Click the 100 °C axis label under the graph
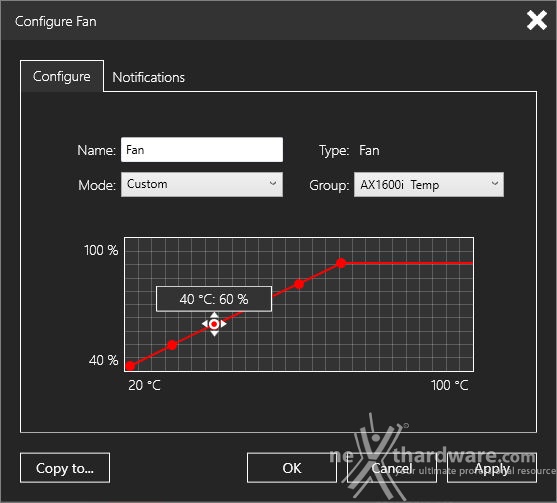The height and width of the screenshot is (503, 557). click(449, 385)
